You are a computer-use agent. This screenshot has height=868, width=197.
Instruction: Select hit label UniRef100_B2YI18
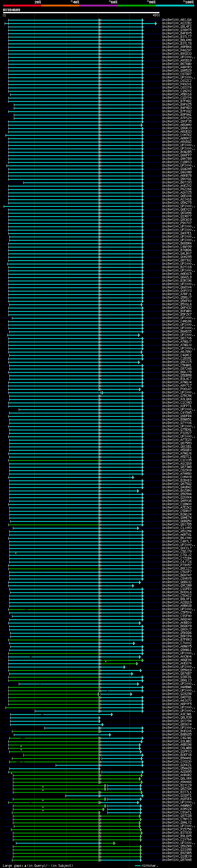click(x=177, y=267)
